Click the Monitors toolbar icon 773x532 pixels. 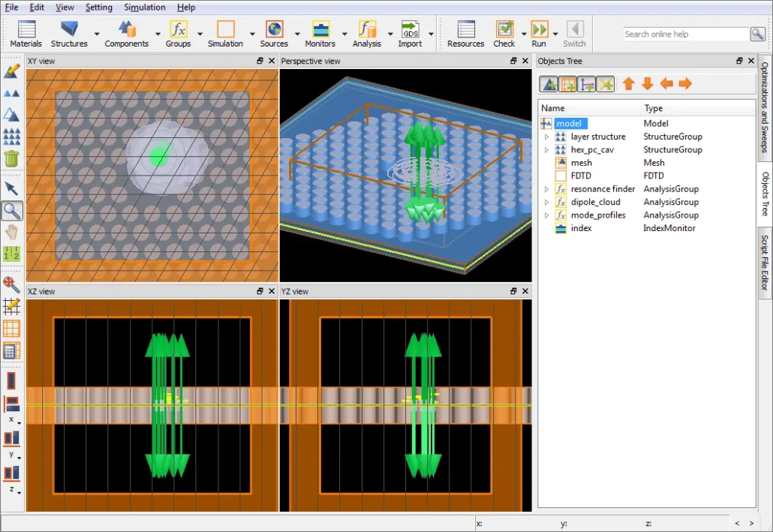(320, 34)
